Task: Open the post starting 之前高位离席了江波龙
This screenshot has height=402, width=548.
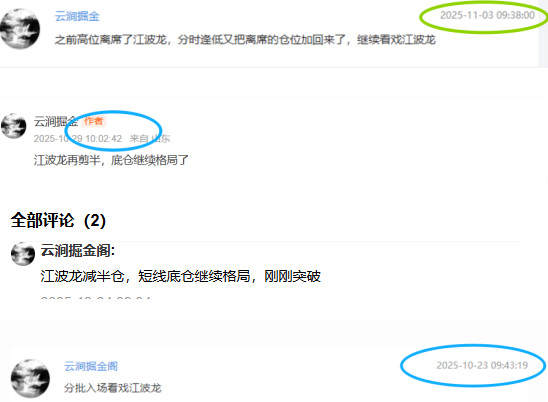Action: point(245,40)
